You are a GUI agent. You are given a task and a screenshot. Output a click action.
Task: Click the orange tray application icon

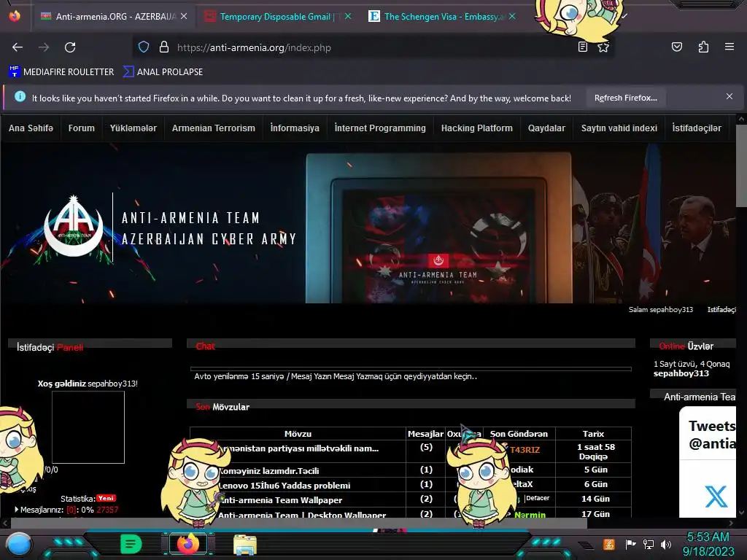[609, 544]
